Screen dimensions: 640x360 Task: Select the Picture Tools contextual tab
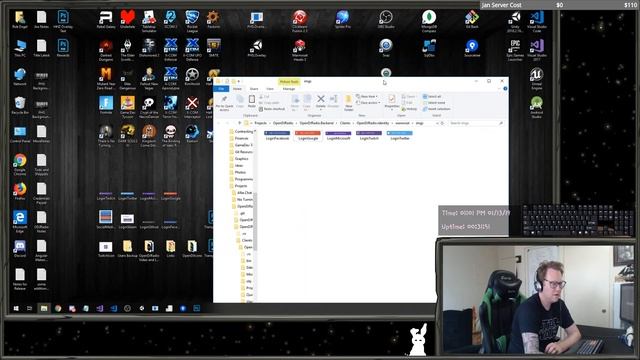pos(289,82)
